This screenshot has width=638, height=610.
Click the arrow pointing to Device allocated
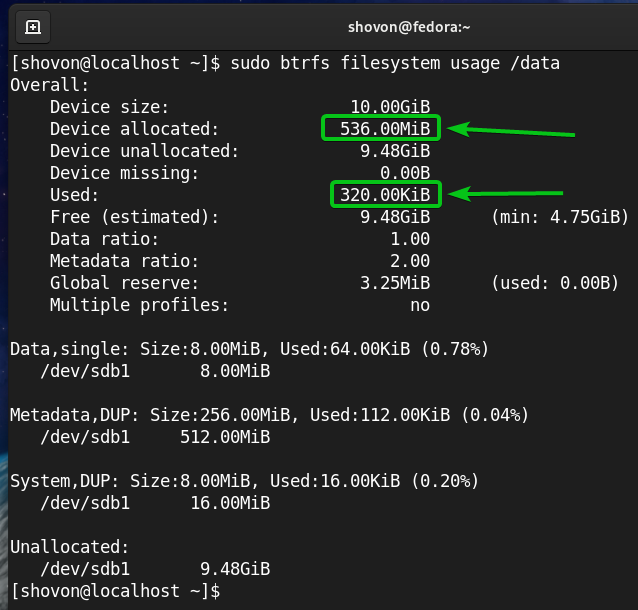[510, 131]
